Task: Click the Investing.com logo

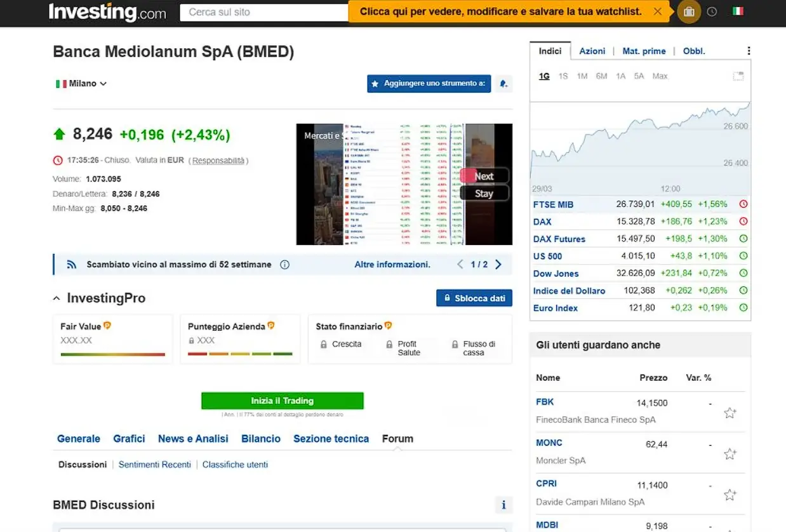Action: coord(107,12)
